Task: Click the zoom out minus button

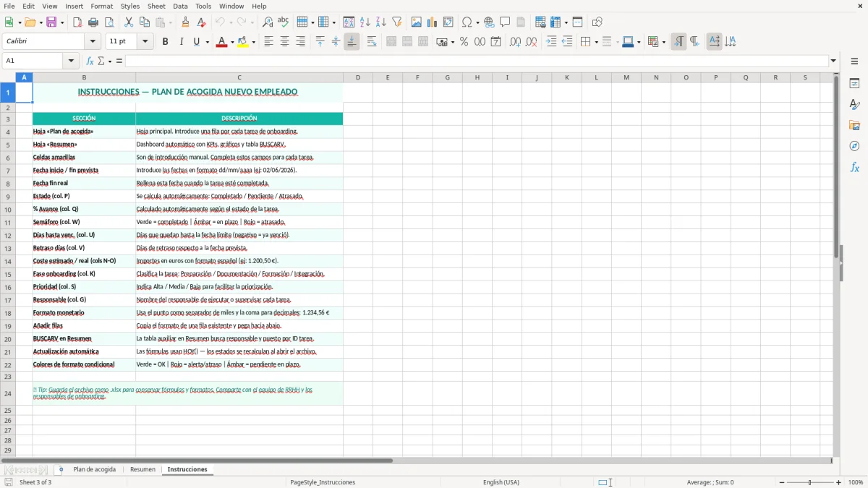Action: pos(780,482)
